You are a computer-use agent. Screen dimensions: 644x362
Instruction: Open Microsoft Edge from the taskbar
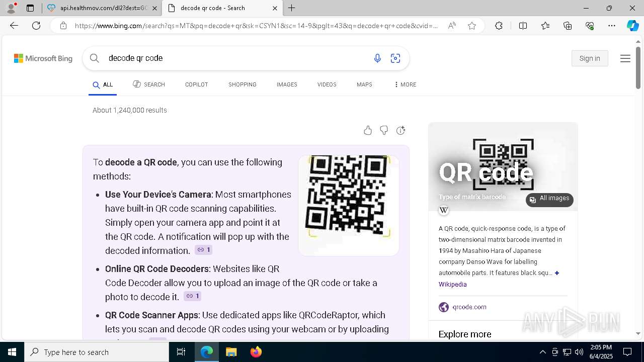(207, 352)
